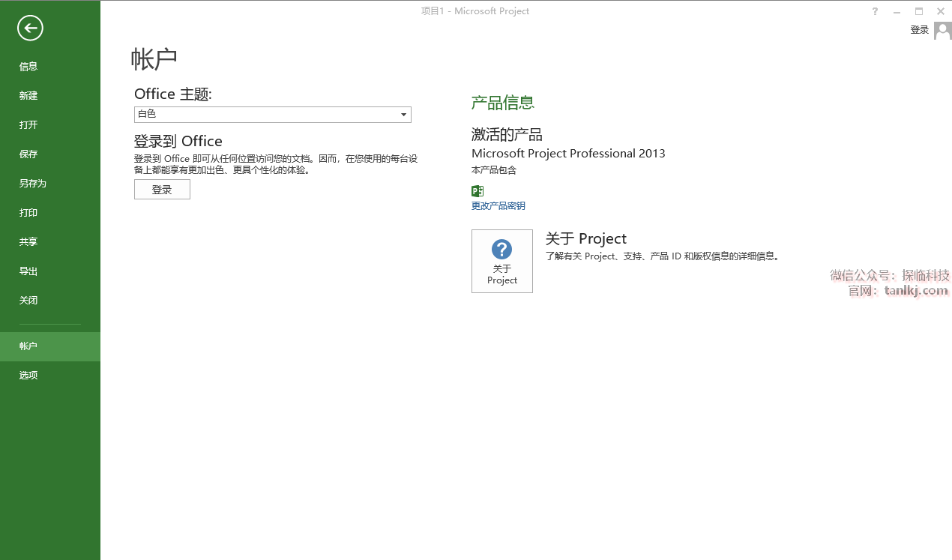Select the 帐户 menu item

coord(50,346)
